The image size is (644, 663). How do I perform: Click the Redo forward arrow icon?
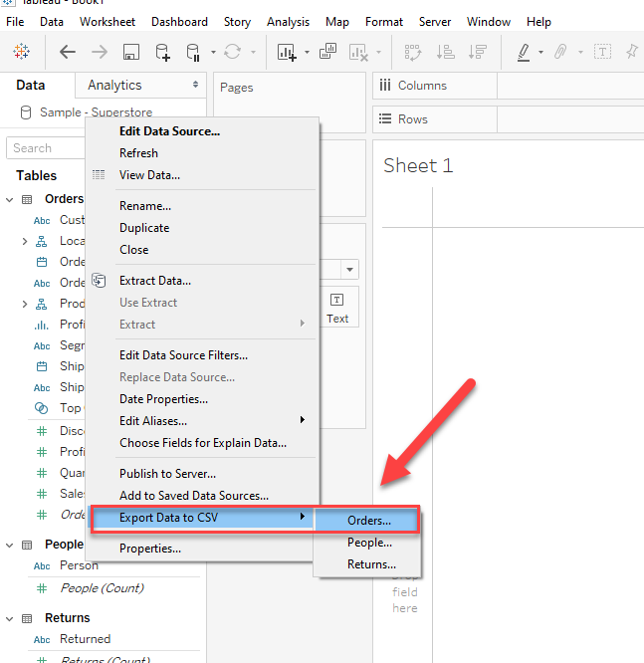100,52
